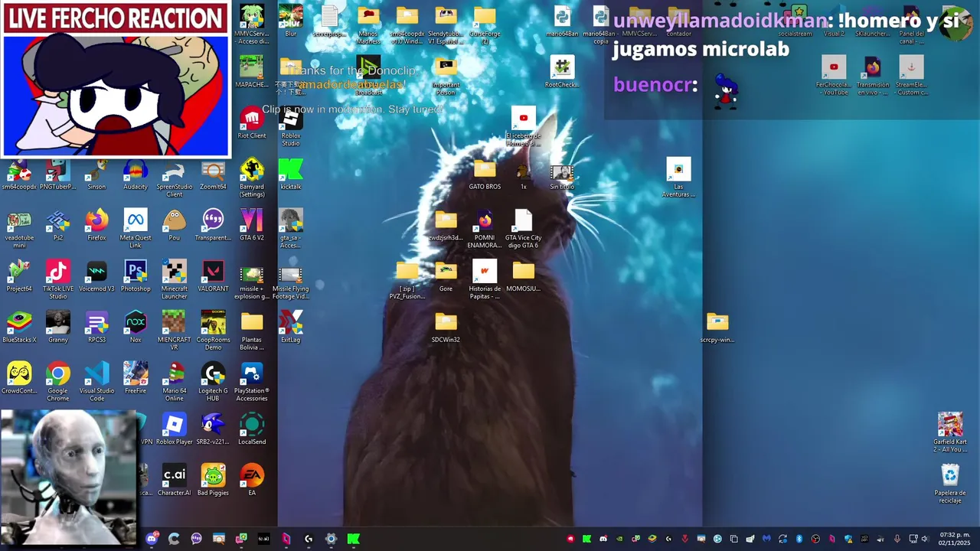
Task: Launch Roblox Player from the desktop
Action: [x=175, y=429]
